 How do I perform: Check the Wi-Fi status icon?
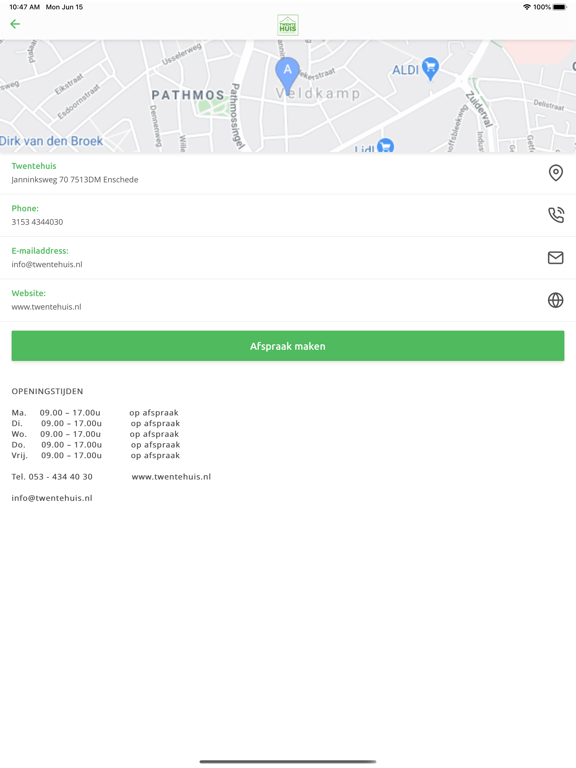coord(527,7)
